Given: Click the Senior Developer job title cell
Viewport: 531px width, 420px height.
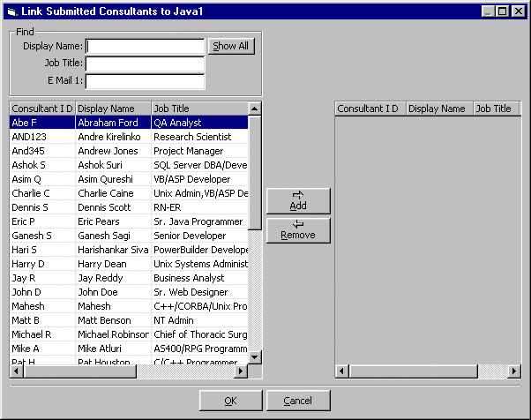Looking at the screenshot, I should tap(199, 236).
